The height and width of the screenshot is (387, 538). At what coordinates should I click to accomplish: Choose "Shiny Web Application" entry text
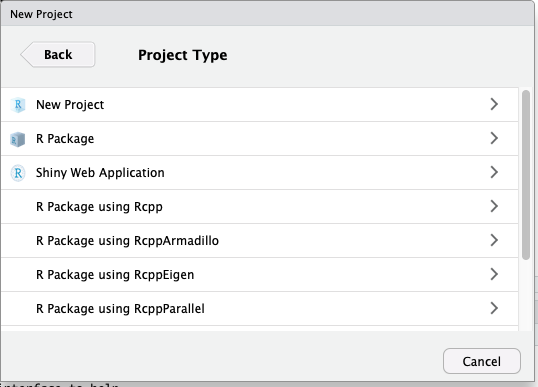point(100,173)
